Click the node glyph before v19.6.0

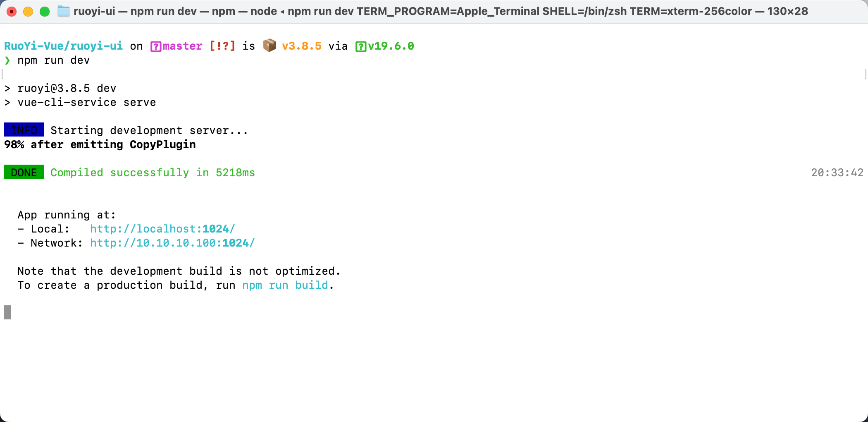[x=361, y=46]
